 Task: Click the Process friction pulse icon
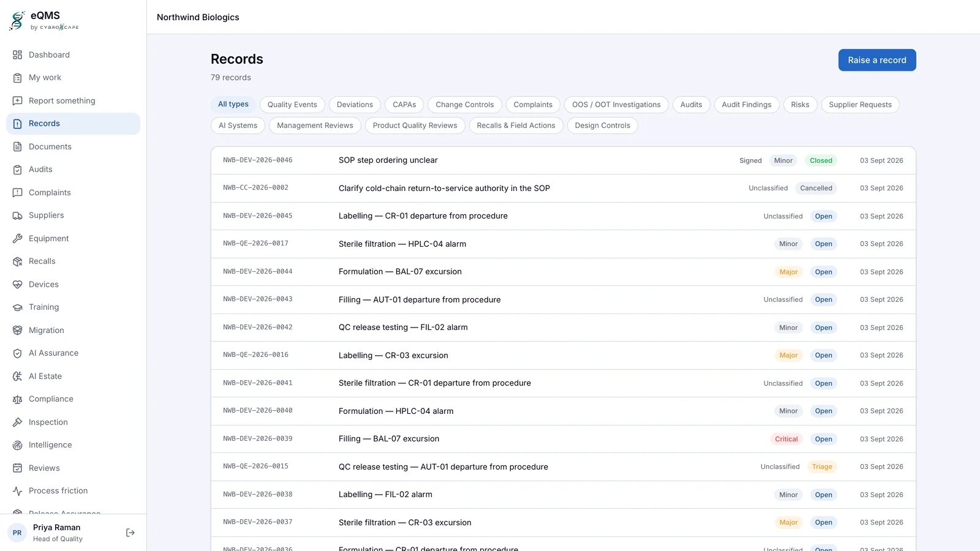pyautogui.click(x=17, y=491)
